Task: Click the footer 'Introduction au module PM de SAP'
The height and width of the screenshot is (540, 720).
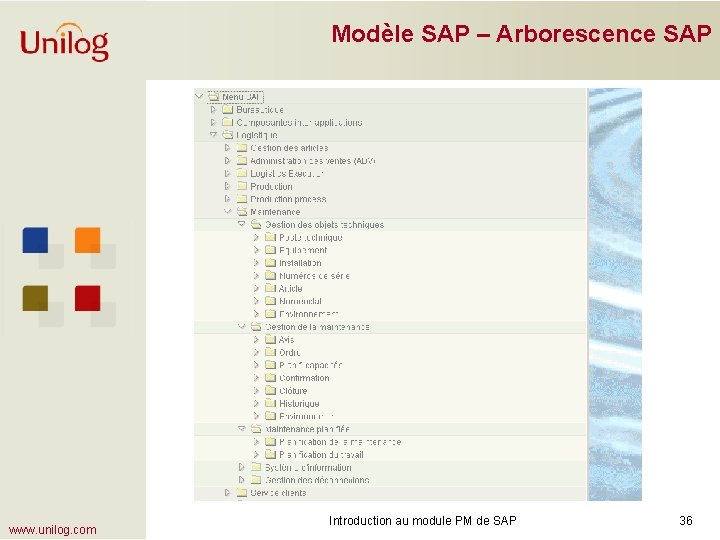Action: (422, 521)
